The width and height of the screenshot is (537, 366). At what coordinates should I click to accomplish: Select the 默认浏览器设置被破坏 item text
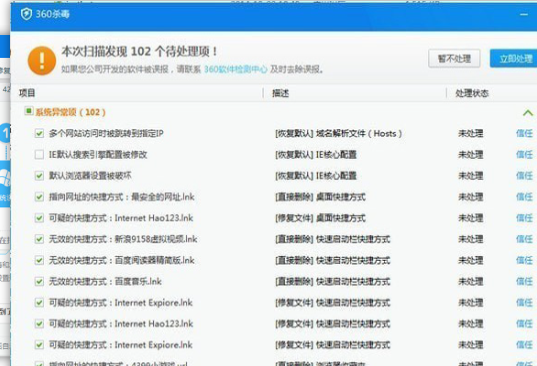click(90, 176)
